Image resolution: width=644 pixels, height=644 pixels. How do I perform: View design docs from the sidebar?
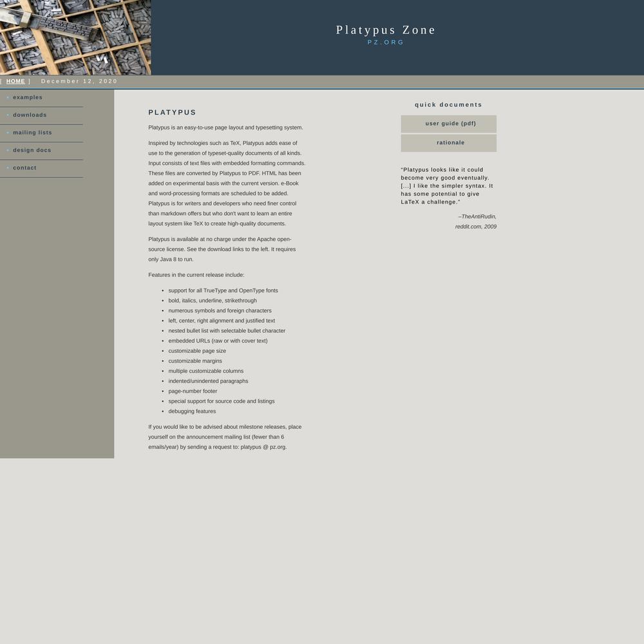[32, 150]
